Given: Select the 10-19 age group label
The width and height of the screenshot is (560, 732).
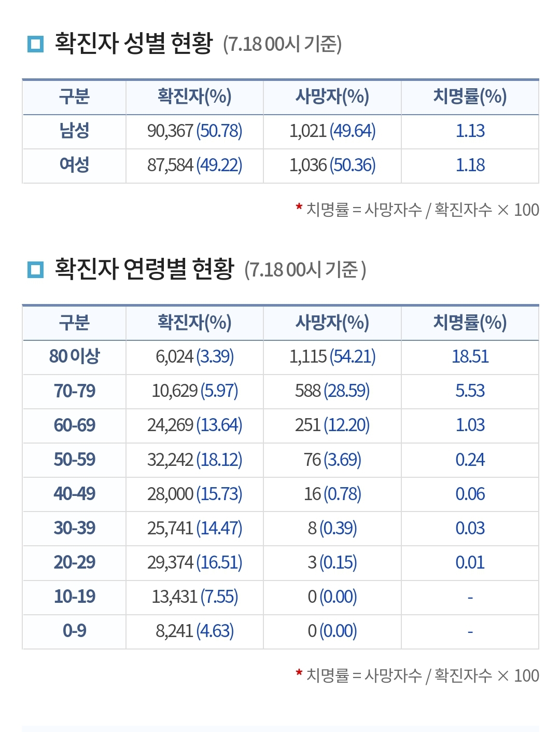Looking at the screenshot, I should (74, 597).
